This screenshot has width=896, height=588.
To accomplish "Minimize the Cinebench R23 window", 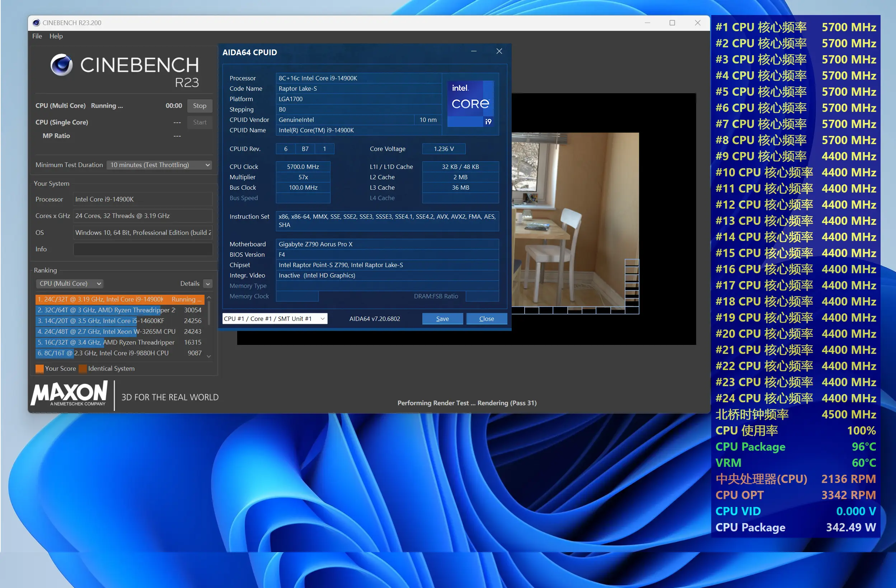I will pos(647,23).
